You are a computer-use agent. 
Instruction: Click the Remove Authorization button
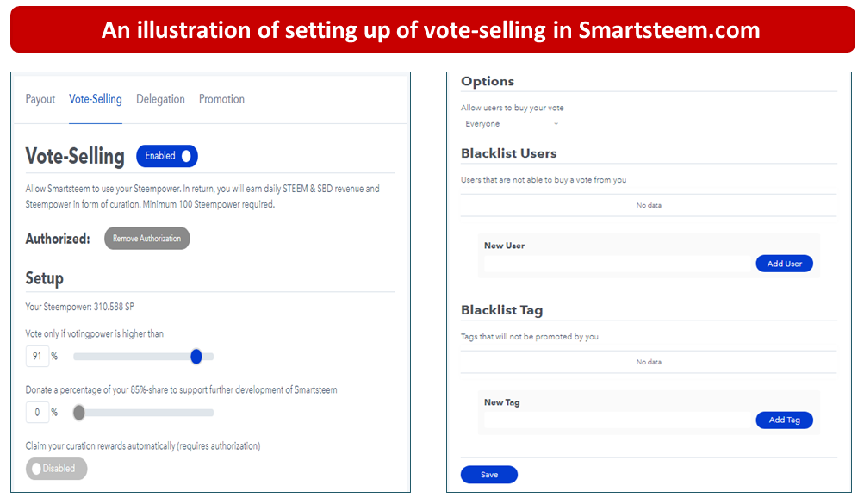(x=147, y=239)
